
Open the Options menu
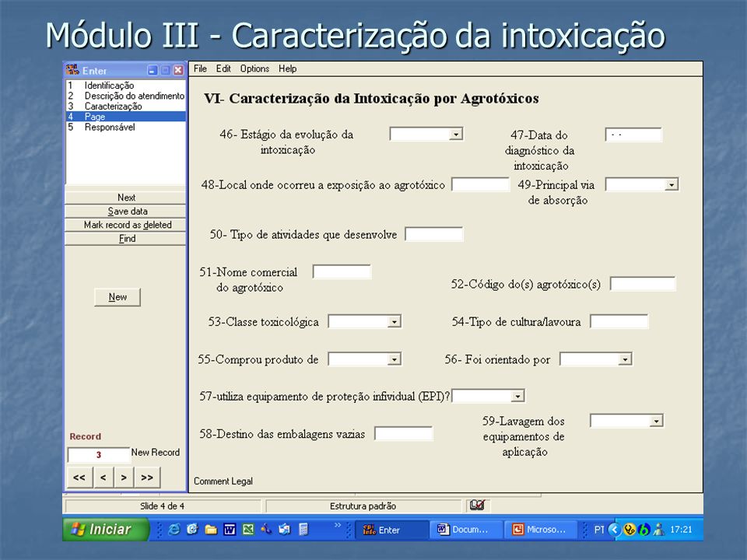pyautogui.click(x=254, y=68)
